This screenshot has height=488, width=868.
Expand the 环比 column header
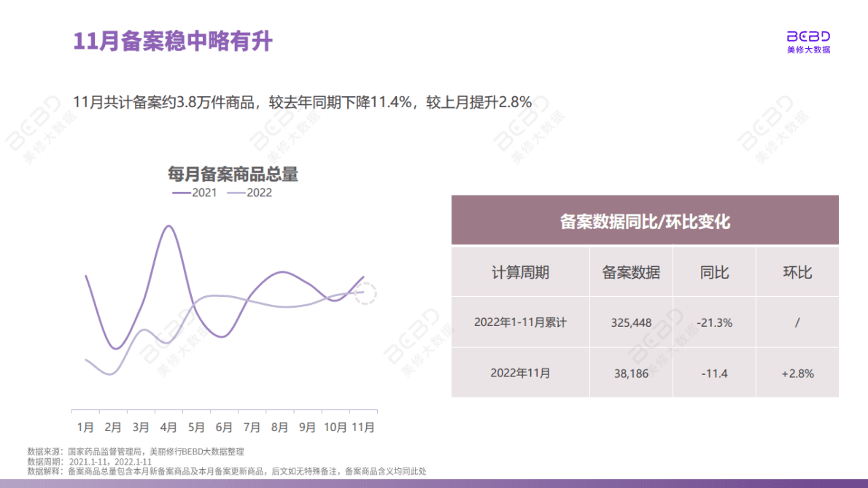(x=797, y=271)
